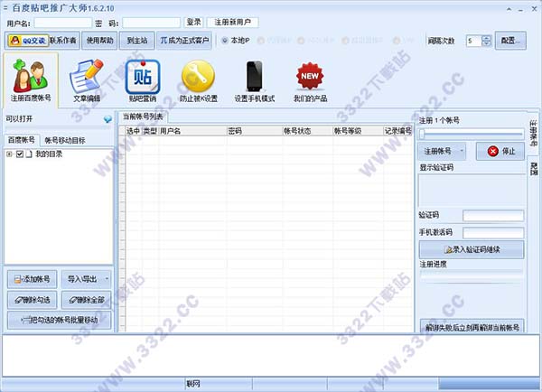The height and width of the screenshot is (392, 542).
Task: Click the 间隔次数 number field
Action: coord(474,41)
